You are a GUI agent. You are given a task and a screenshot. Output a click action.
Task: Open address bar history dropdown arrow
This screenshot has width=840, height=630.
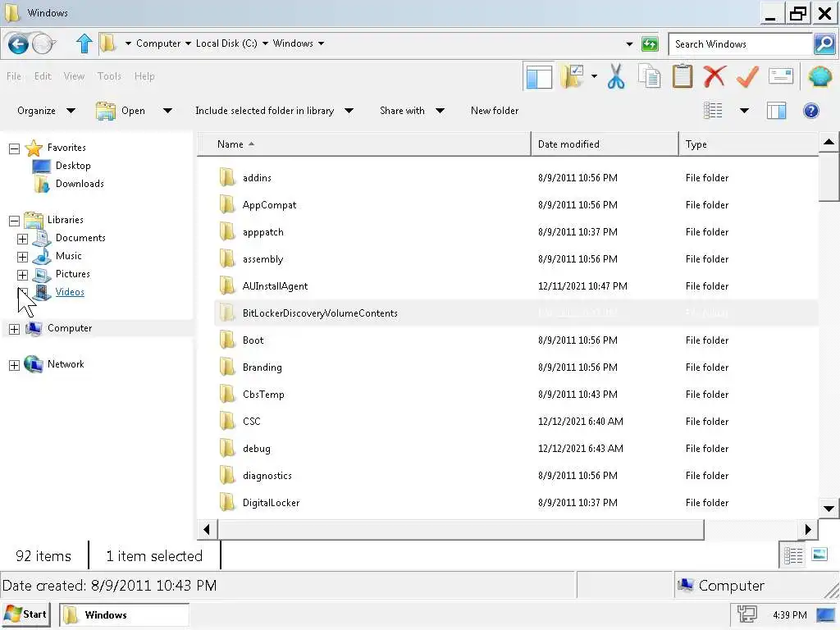coord(629,44)
